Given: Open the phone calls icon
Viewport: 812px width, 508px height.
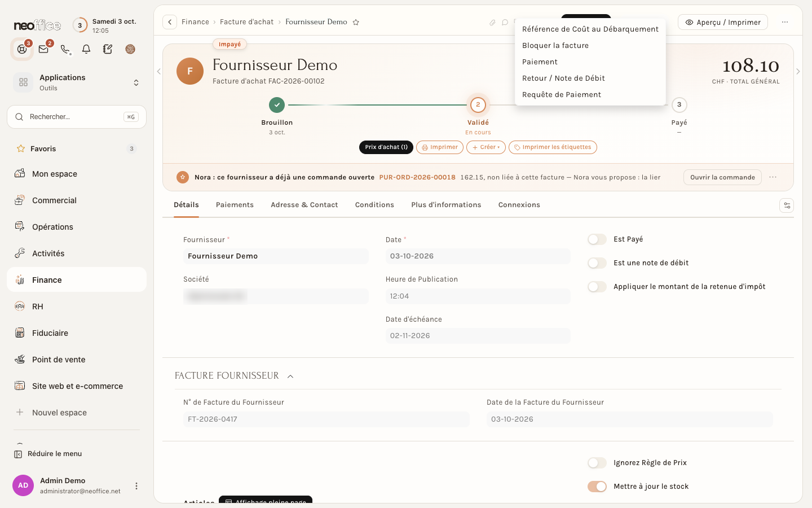Looking at the screenshot, I should coord(65,49).
